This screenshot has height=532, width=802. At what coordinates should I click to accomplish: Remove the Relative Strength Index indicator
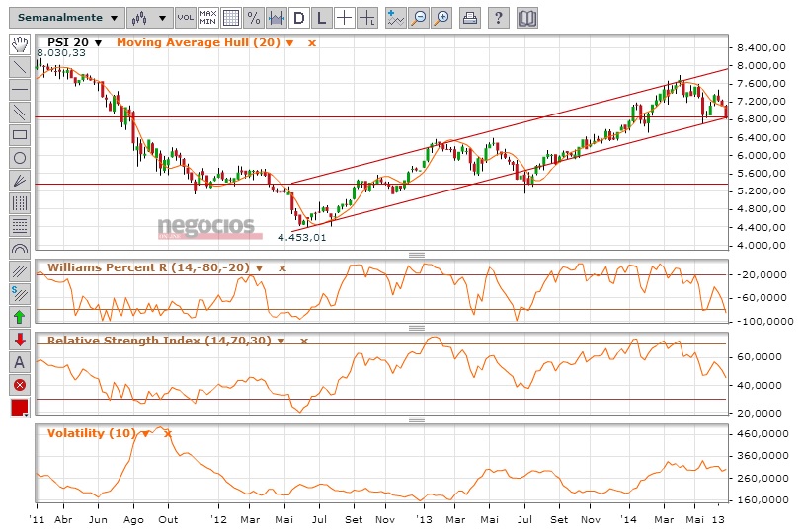[304, 341]
